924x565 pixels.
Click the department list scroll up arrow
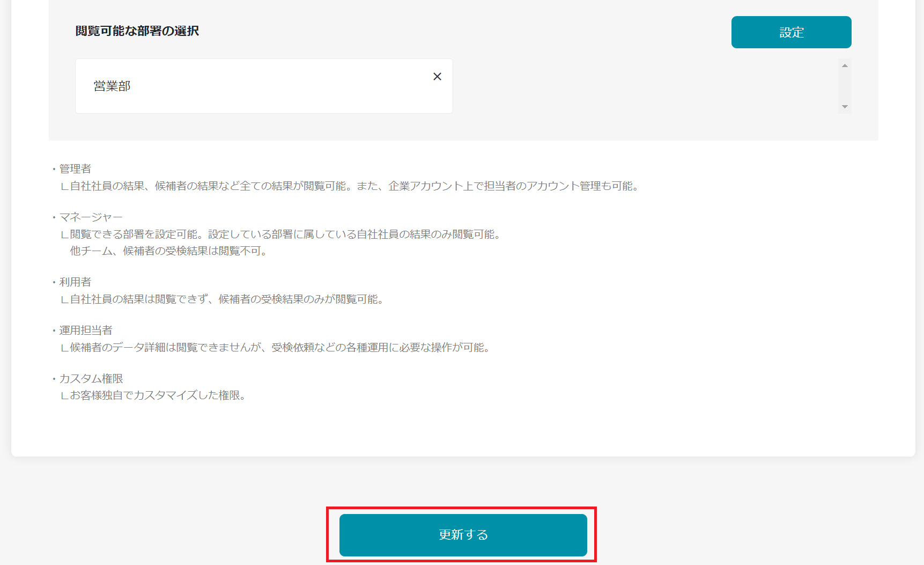(845, 65)
